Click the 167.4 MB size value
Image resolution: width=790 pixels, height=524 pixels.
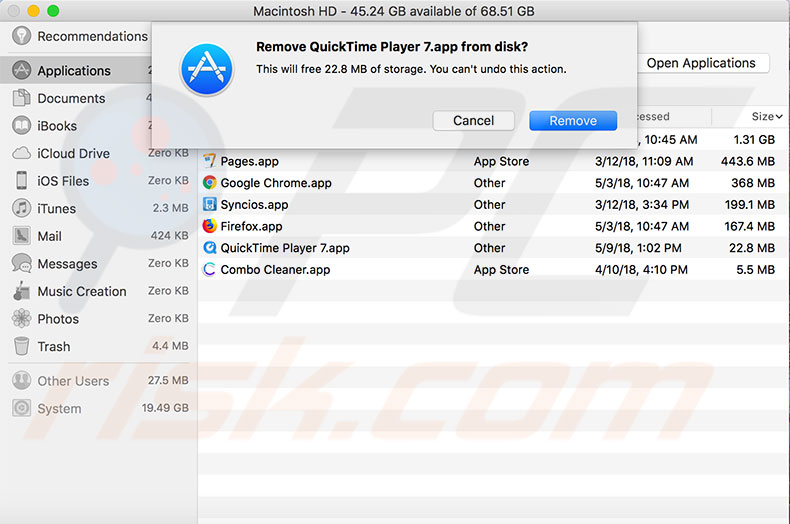(x=750, y=226)
